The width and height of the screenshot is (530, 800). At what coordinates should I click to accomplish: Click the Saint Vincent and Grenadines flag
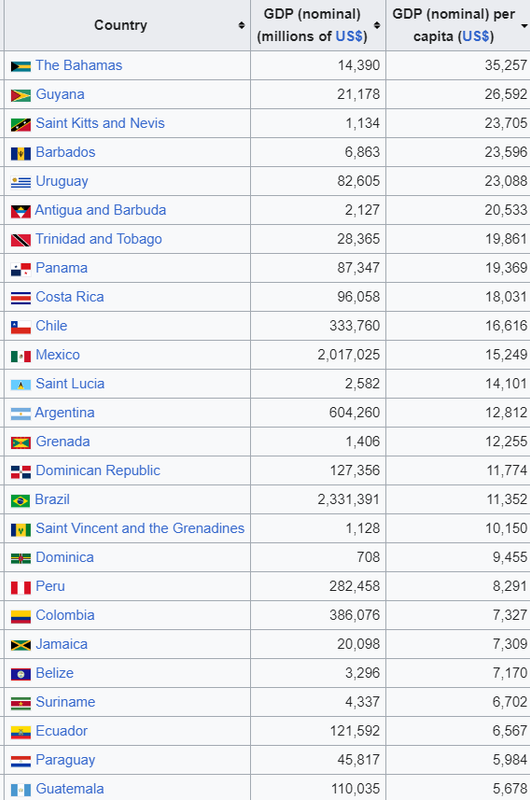(x=20, y=530)
